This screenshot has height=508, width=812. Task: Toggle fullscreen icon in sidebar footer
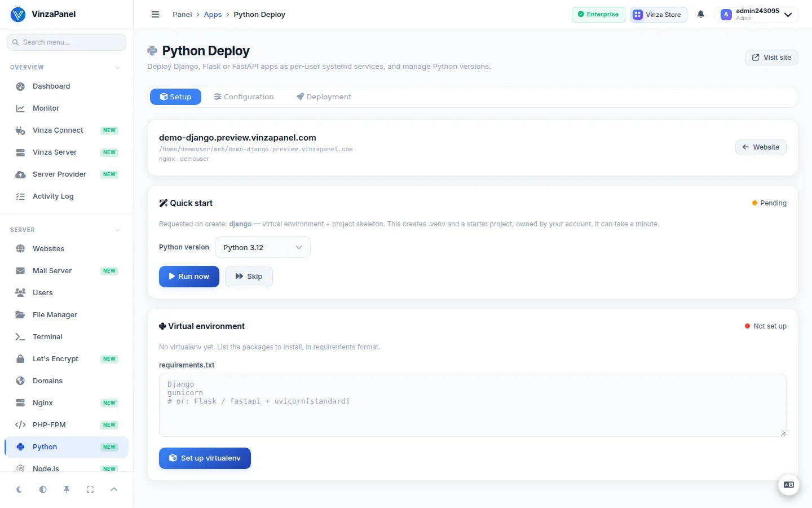point(90,489)
